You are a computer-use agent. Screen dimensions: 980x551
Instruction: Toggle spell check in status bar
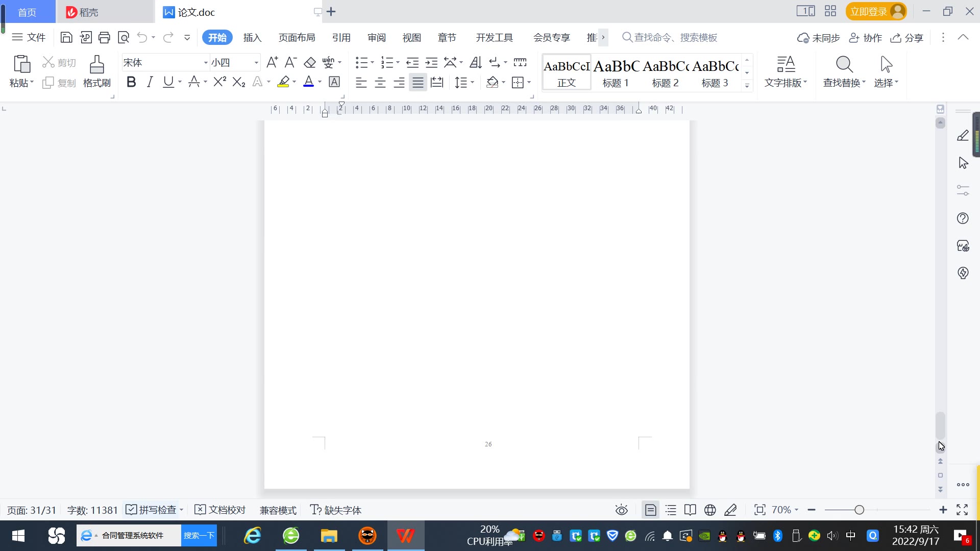tap(152, 510)
